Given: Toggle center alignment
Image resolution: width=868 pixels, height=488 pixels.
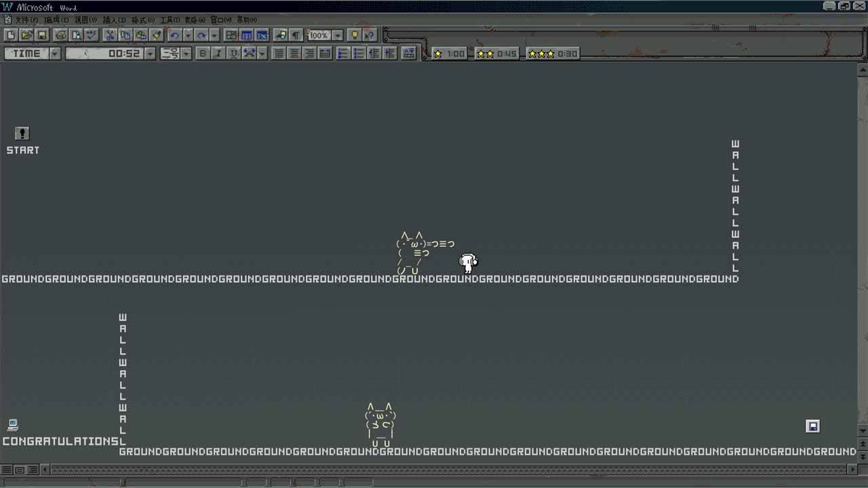Looking at the screenshot, I should click(x=294, y=54).
